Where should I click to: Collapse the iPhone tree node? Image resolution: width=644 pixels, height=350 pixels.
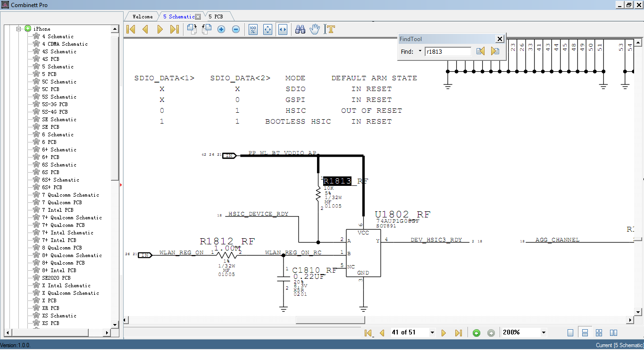(x=19, y=29)
